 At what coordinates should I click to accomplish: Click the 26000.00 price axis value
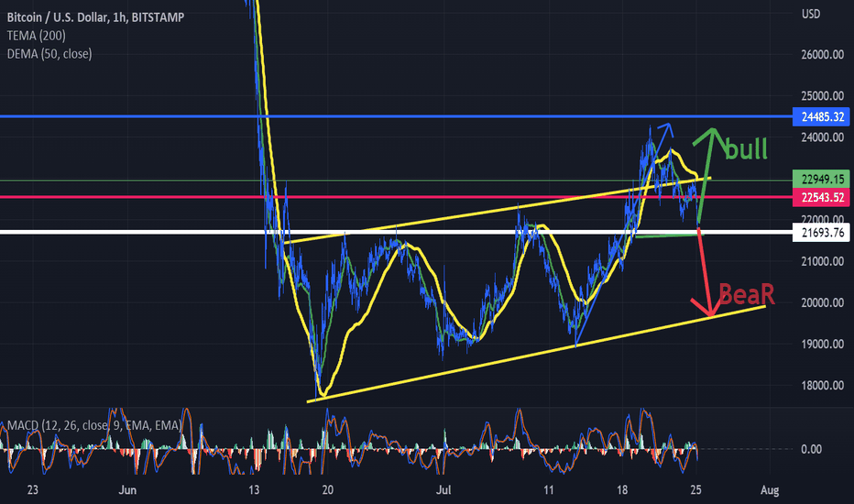(x=823, y=54)
